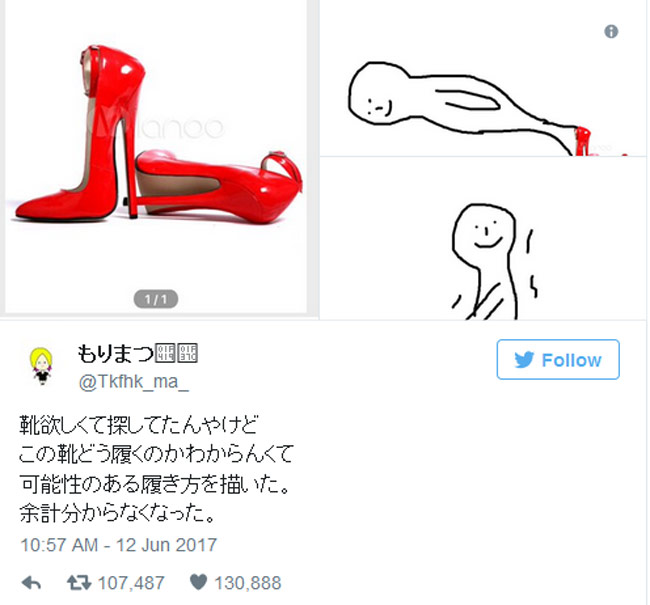
Task: Open the smiling stick figure drawing
Action: (483, 238)
